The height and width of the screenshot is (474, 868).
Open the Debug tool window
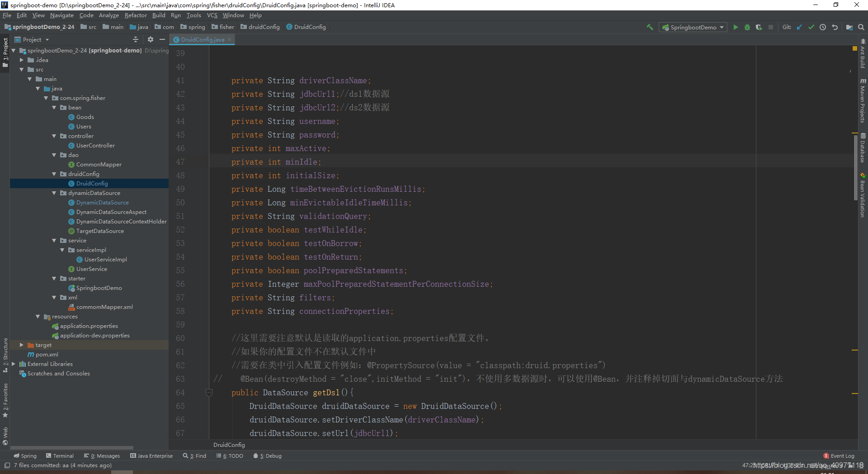pyautogui.click(x=267, y=456)
